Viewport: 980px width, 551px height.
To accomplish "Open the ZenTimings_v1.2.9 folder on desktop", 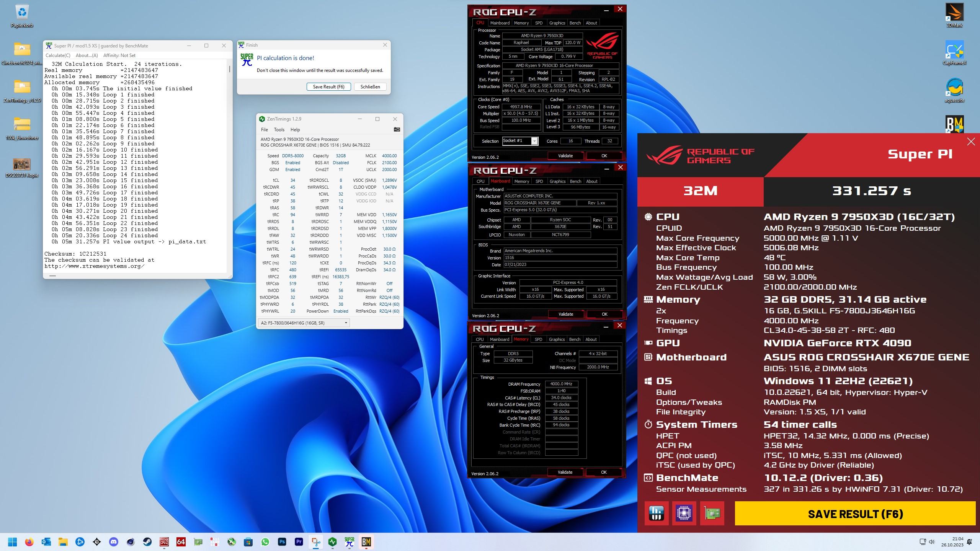I will click(x=22, y=91).
